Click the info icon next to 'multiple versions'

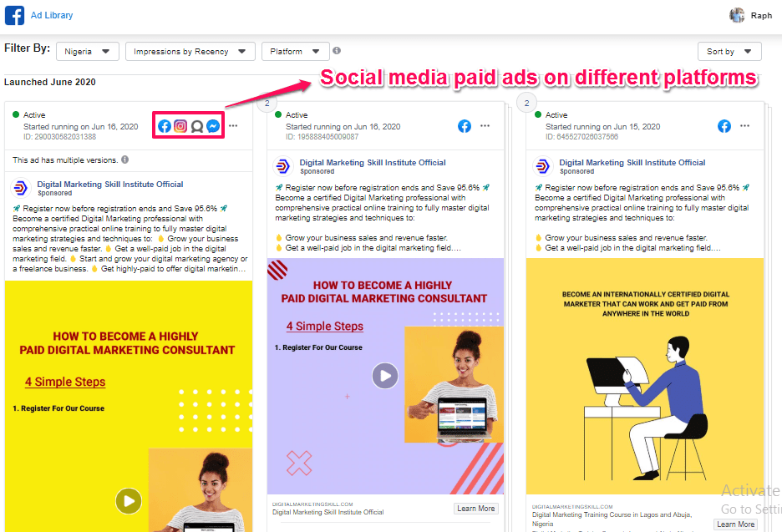click(124, 160)
